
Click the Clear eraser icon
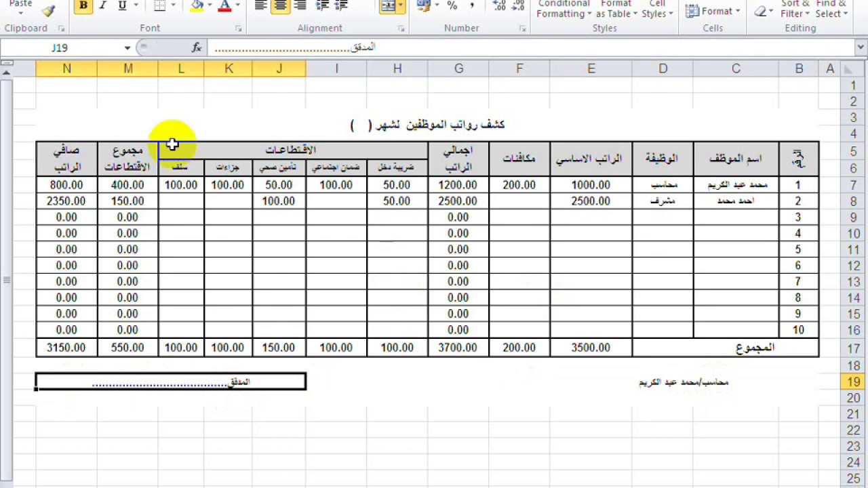[761, 11]
